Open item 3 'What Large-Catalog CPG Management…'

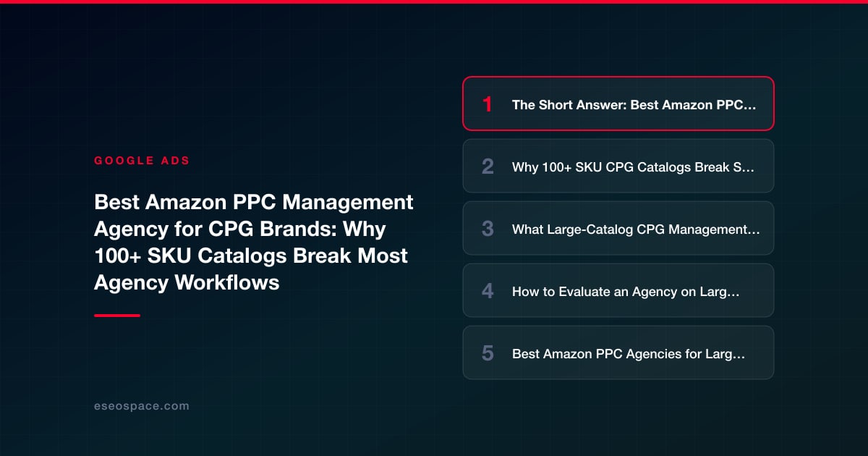(x=618, y=228)
